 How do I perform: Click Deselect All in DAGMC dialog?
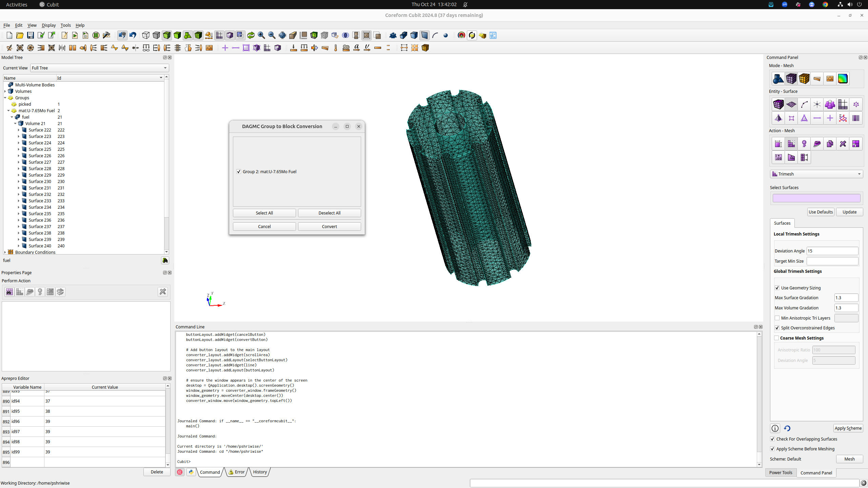click(x=329, y=213)
